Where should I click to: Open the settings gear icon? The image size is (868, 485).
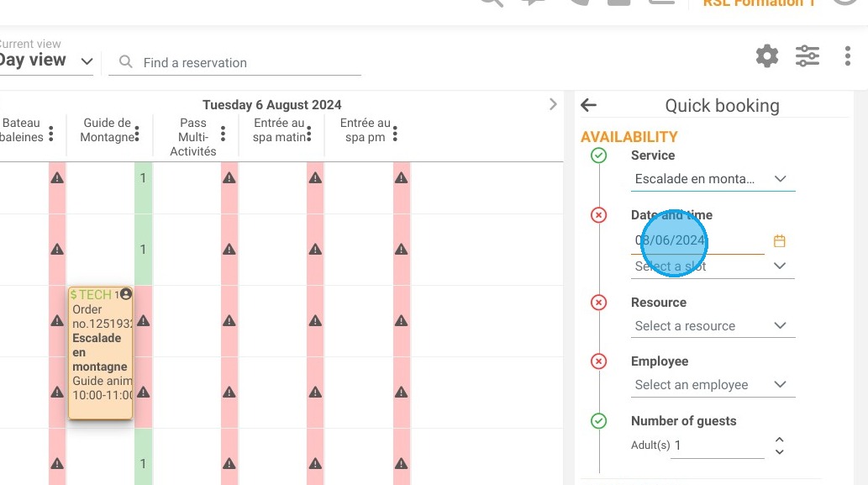(766, 56)
